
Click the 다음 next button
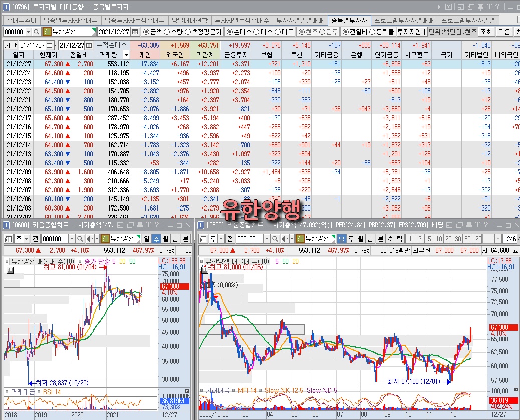click(504, 32)
